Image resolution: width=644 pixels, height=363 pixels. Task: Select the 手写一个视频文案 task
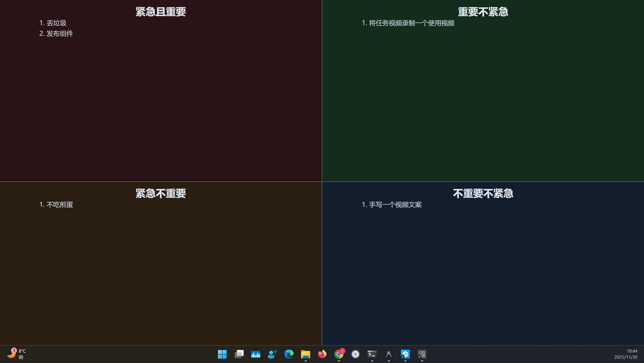[x=395, y=205]
